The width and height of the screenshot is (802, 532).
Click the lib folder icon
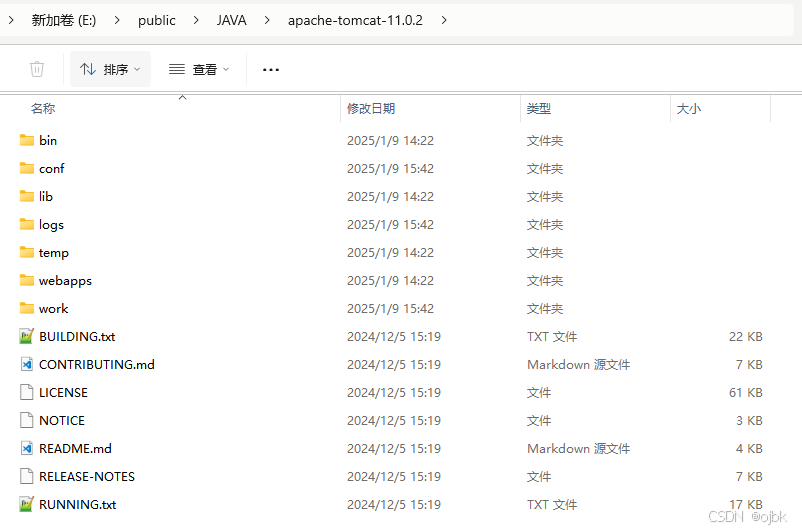click(x=27, y=196)
